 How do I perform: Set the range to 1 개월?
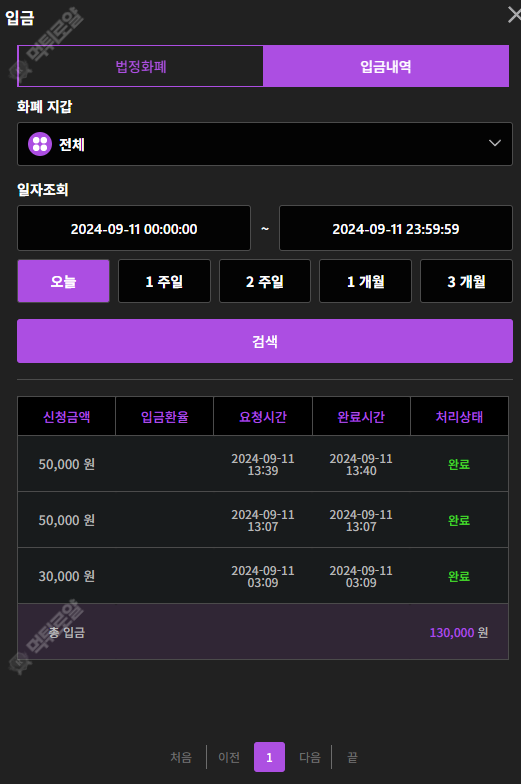366,281
